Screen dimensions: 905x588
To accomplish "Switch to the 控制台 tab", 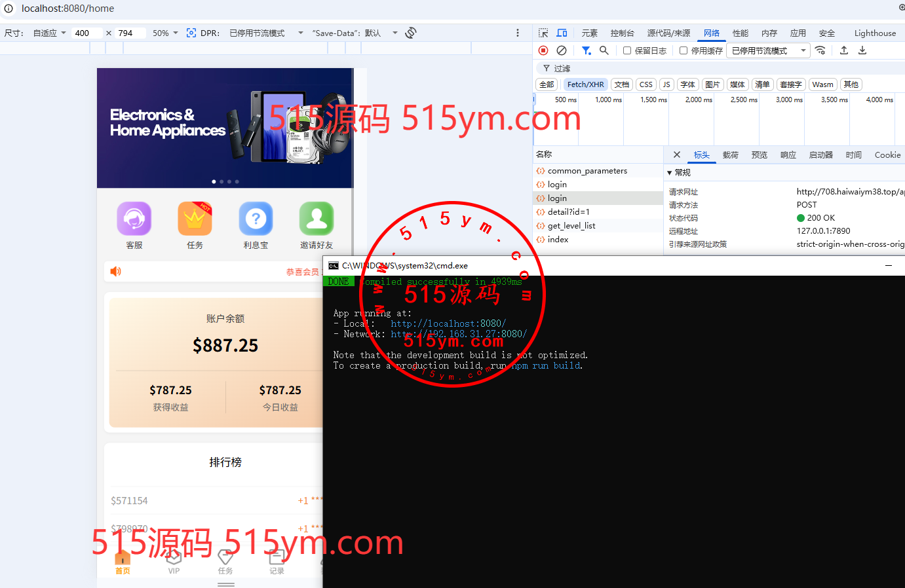I will tap(622, 33).
